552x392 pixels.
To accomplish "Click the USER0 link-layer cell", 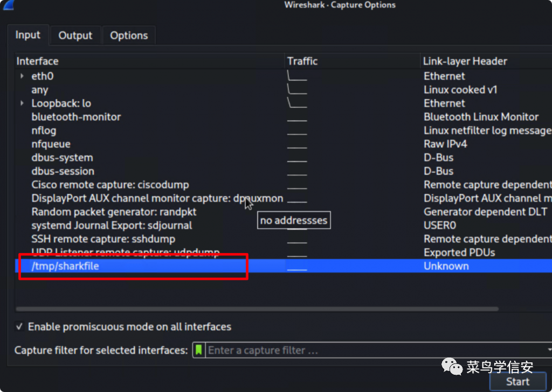I will tap(440, 226).
